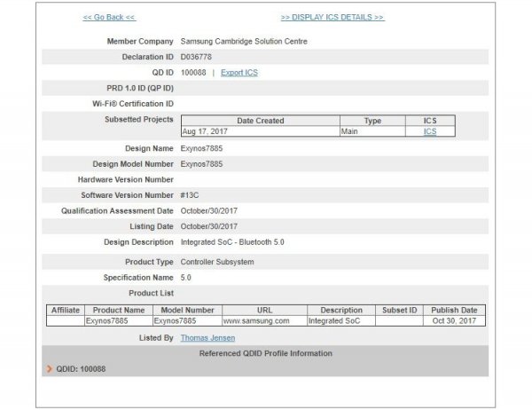Select Declaration ID value D036778
This screenshot has width=532, height=410.
coord(196,57)
